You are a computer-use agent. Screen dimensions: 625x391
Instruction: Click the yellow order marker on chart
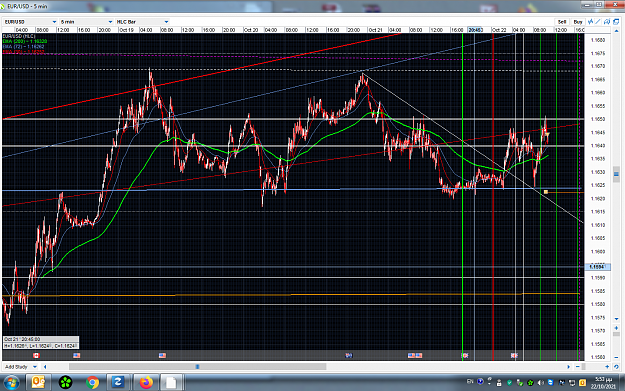546,192
